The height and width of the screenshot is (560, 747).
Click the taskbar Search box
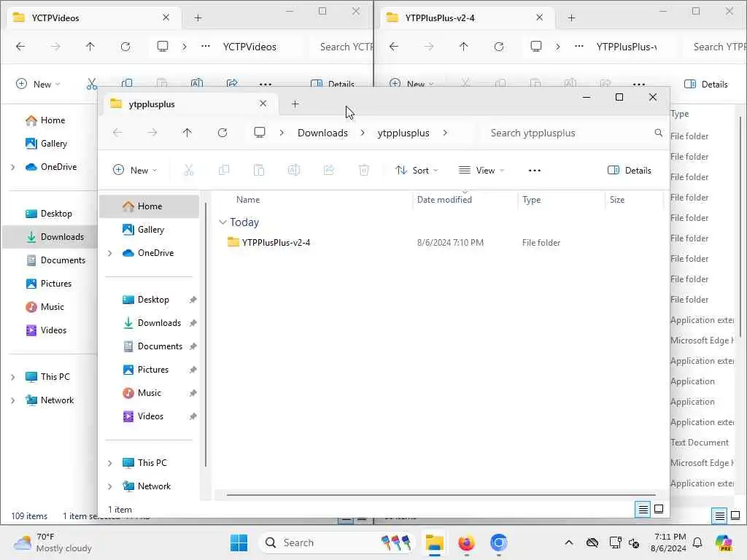pyautogui.click(x=336, y=542)
